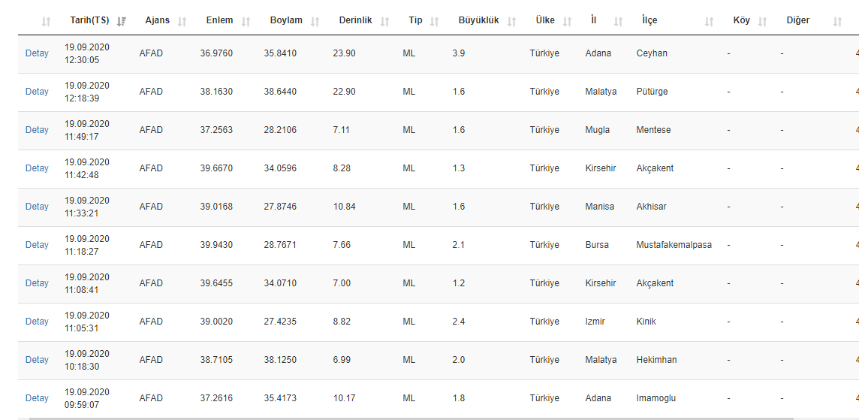This screenshot has height=420, width=868.
Task: Open Detay link for Bursa Mustafakemalpasa row
Action: tap(37, 245)
